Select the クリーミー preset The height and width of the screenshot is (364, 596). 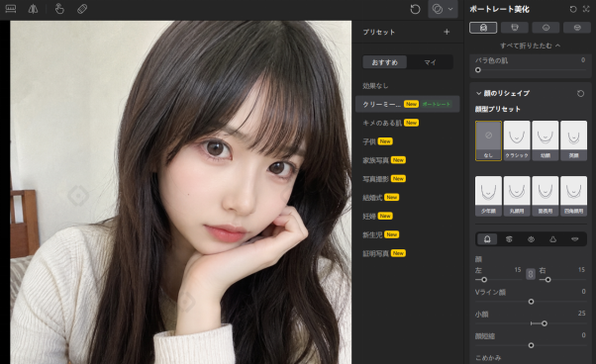pyautogui.click(x=407, y=104)
